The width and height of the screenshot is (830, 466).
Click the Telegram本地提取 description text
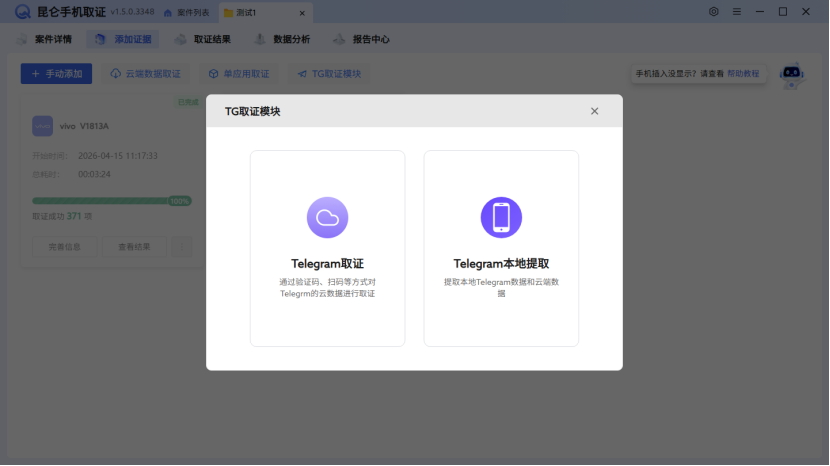tap(501, 288)
